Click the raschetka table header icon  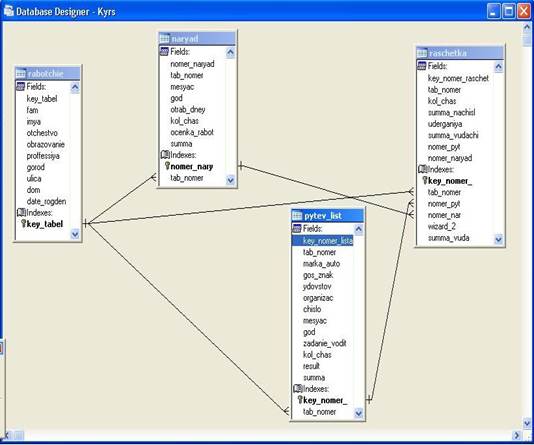pyautogui.click(x=422, y=53)
